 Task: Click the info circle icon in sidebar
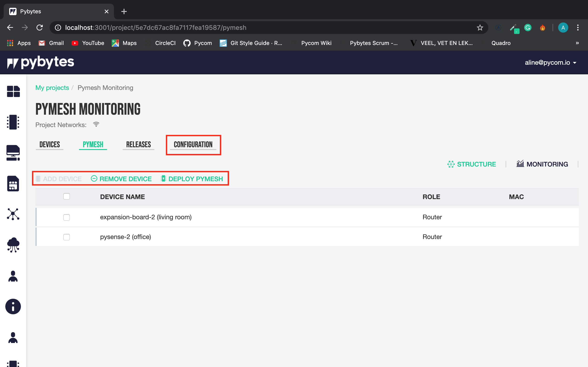click(13, 306)
